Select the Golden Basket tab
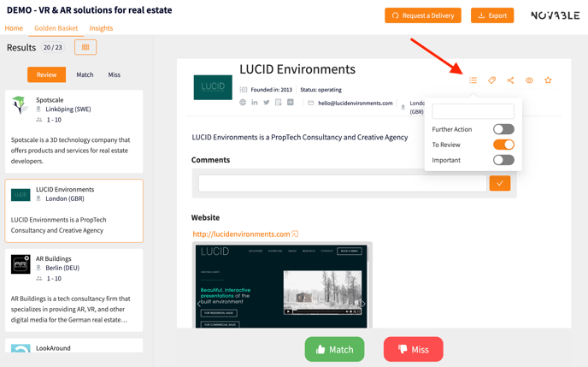The height and width of the screenshot is (367, 588). tap(56, 28)
